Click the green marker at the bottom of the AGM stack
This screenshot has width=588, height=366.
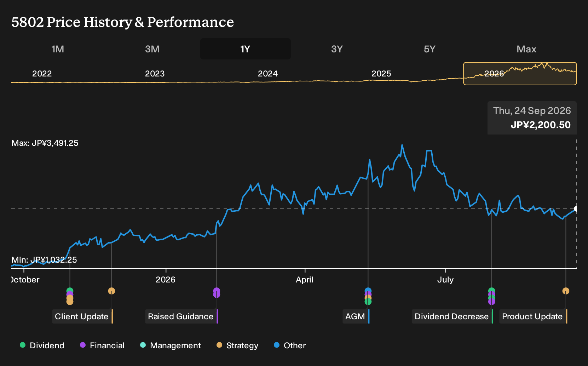pyautogui.click(x=368, y=302)
